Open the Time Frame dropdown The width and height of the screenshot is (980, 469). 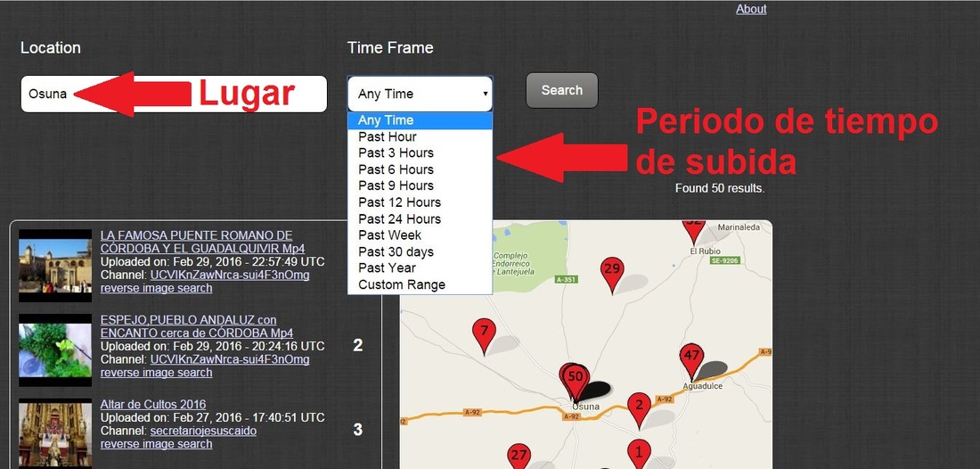click(x=420, y=94)
